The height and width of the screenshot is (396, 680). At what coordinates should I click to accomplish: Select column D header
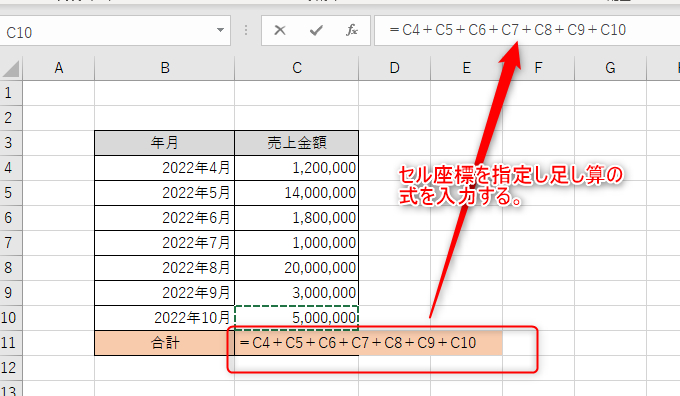coord(394,68)
